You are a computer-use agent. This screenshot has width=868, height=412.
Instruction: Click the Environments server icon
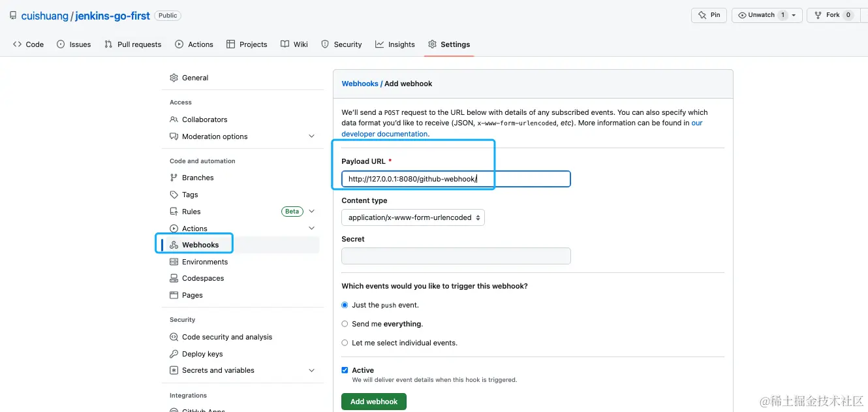pyautogui.click(x=174, y=262)
